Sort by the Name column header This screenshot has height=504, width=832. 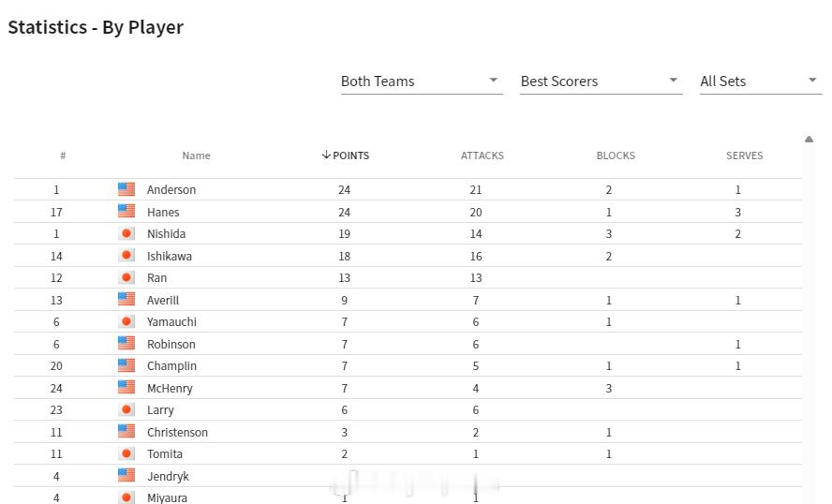point(196,156)
